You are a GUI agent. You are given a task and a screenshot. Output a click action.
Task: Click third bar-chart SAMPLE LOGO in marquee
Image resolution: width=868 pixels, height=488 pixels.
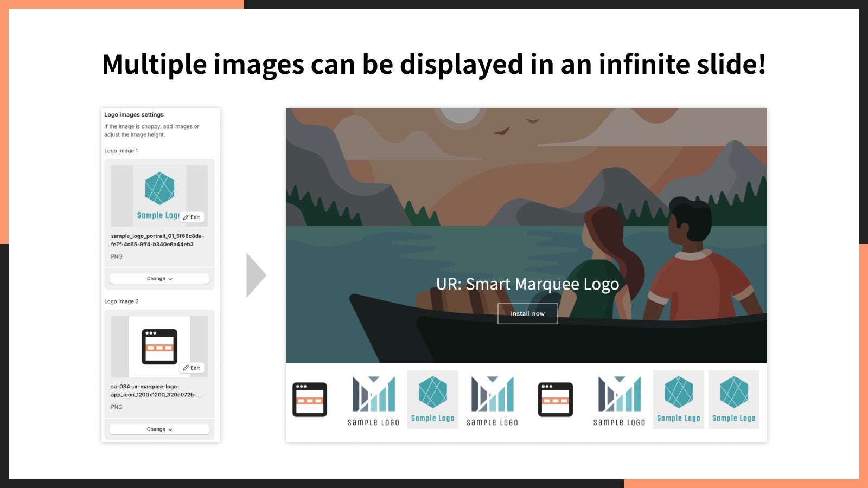(x=619, y=401)
